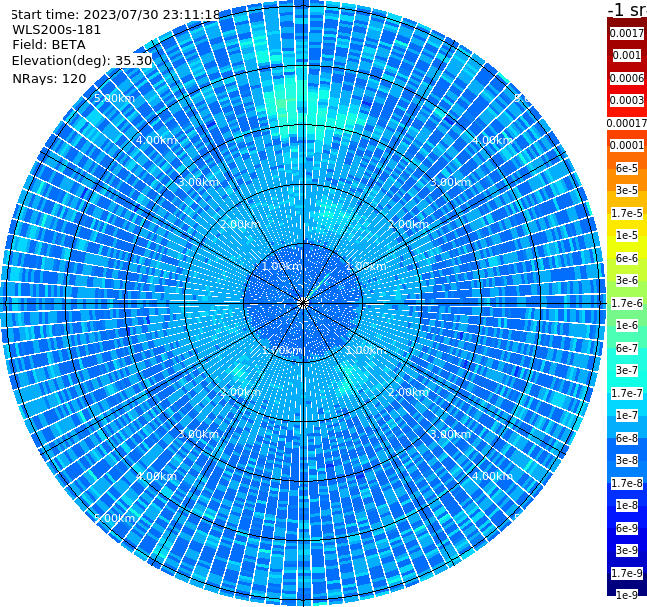Pick the southeast 2.00km ring label

409,392
